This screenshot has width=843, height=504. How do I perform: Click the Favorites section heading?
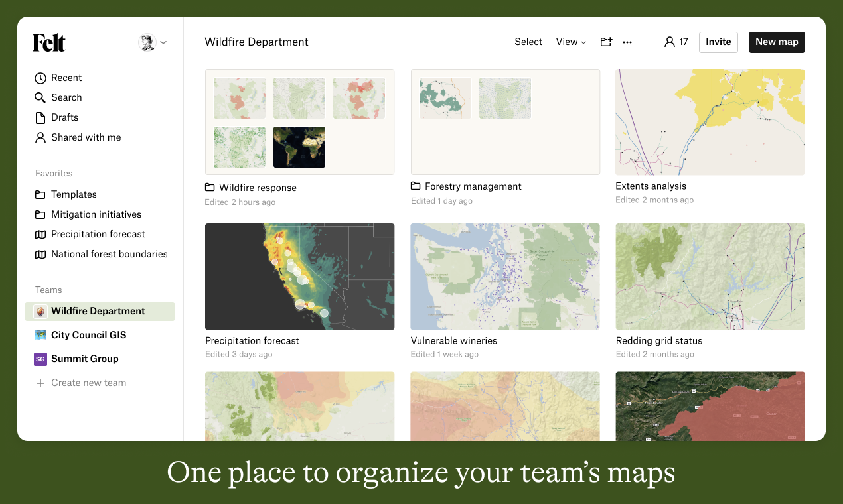coord(54,174)
